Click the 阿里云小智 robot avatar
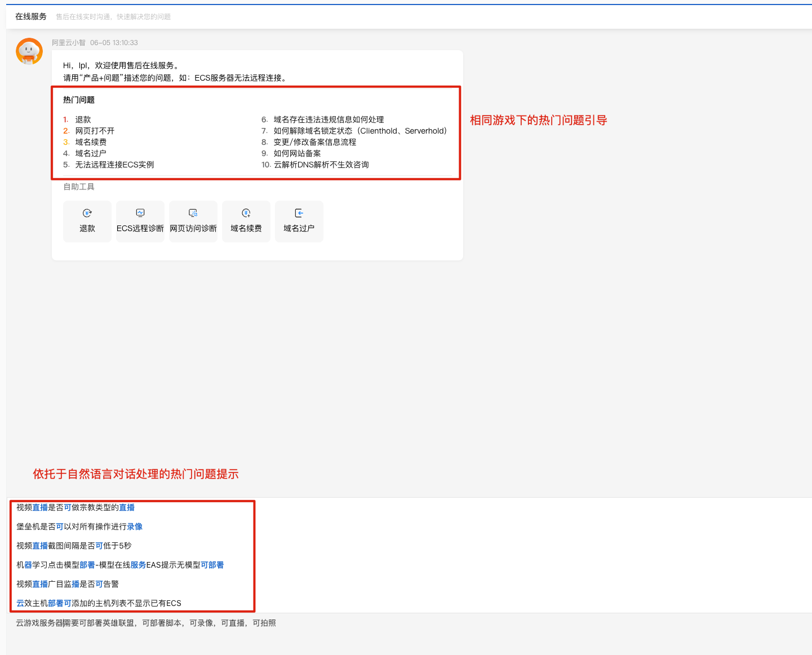 29,52
